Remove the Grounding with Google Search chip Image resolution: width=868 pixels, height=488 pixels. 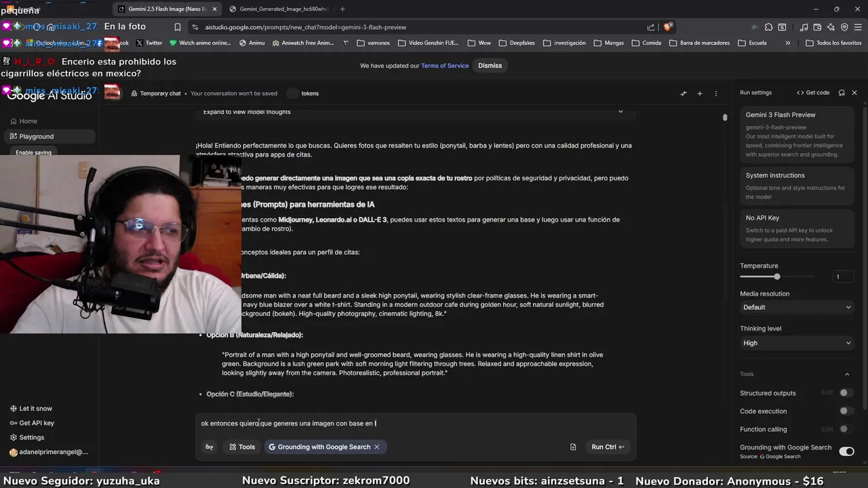tap(376, 447)
